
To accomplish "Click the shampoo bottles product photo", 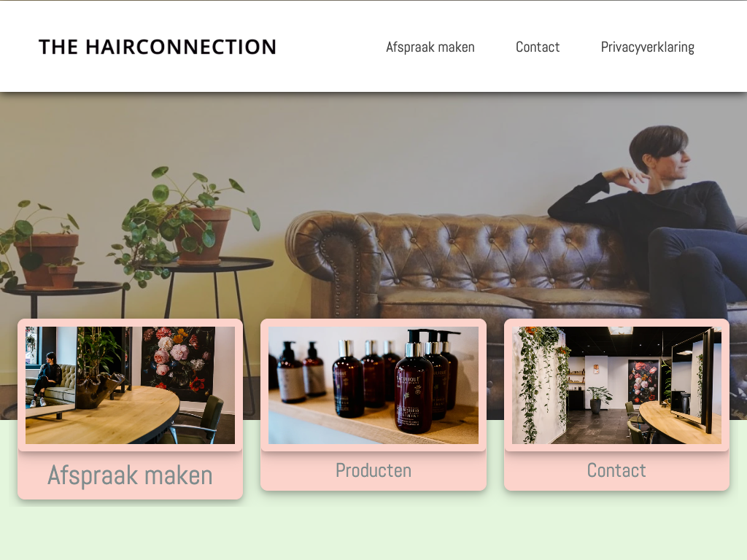I will click(x=373, y=385).
